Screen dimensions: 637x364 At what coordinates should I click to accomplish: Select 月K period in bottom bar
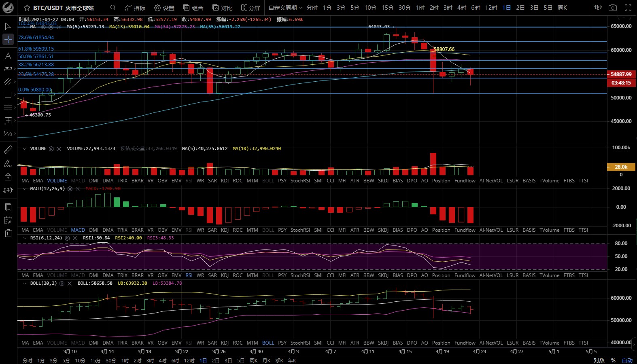[266, 360]
